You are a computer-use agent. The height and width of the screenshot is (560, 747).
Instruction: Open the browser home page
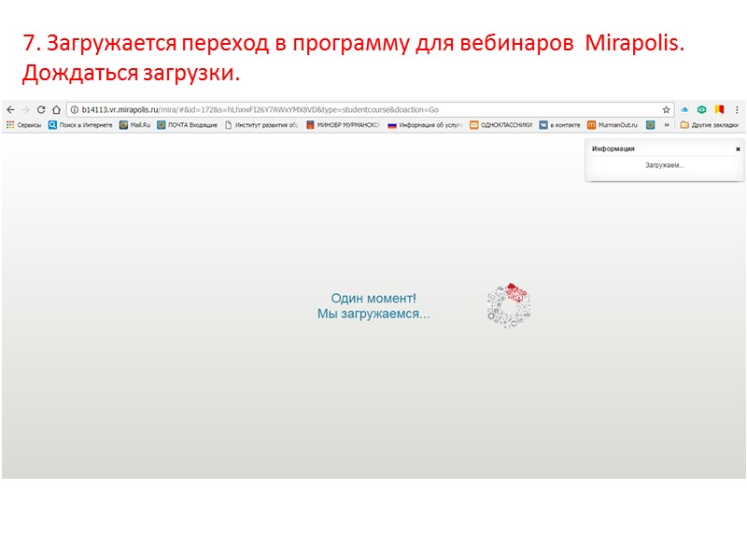(x=56, y=109)
